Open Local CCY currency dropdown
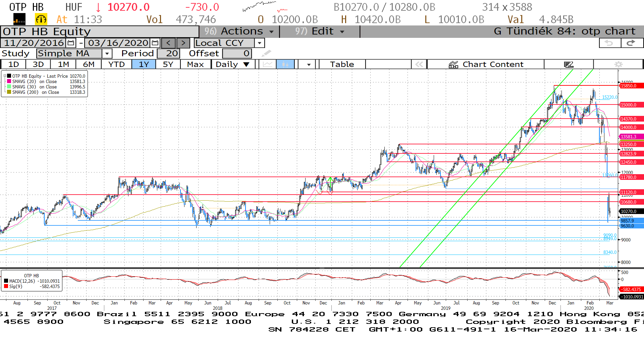The image size is (644, 348). [259, 43]
